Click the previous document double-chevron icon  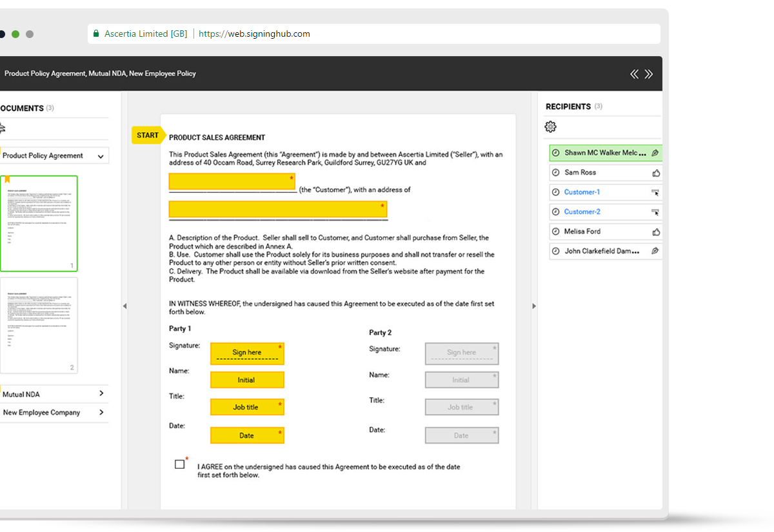(x=634, y=74)
